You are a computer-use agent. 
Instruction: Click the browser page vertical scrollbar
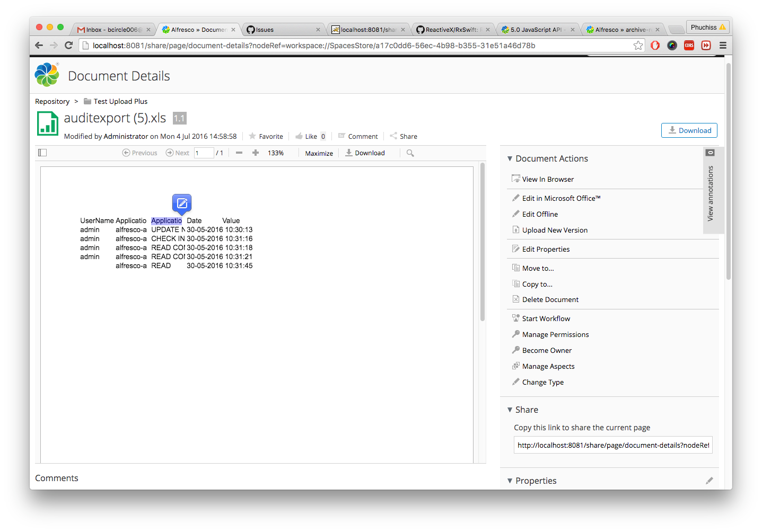tap(729, 171)
